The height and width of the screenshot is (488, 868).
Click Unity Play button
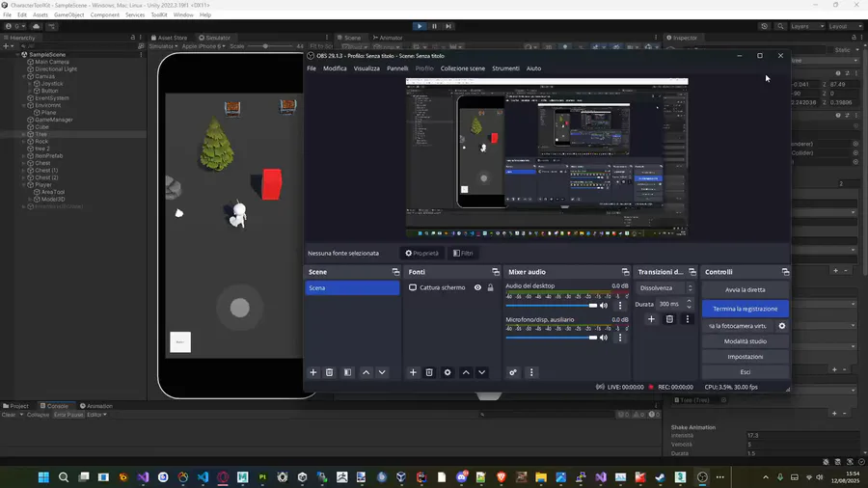420,26
